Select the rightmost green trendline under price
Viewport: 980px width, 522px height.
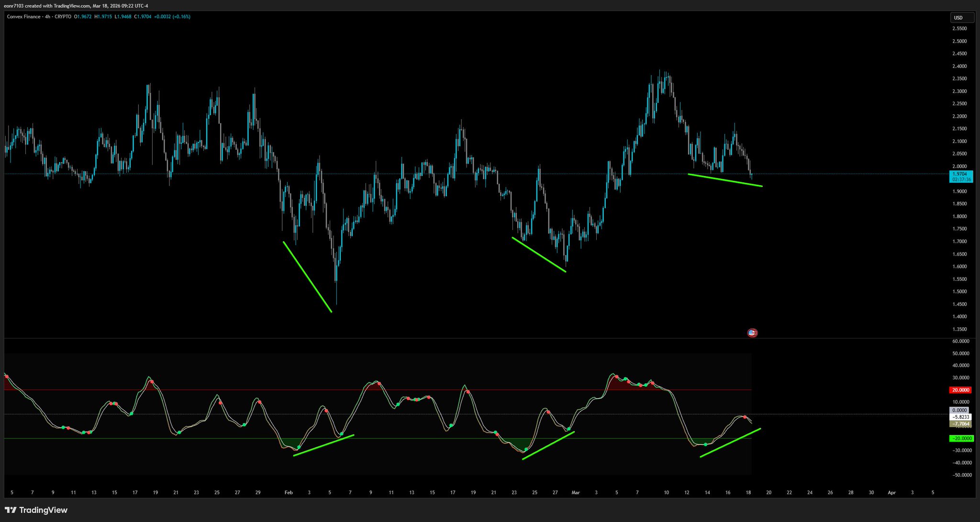[x=725, y=180]
